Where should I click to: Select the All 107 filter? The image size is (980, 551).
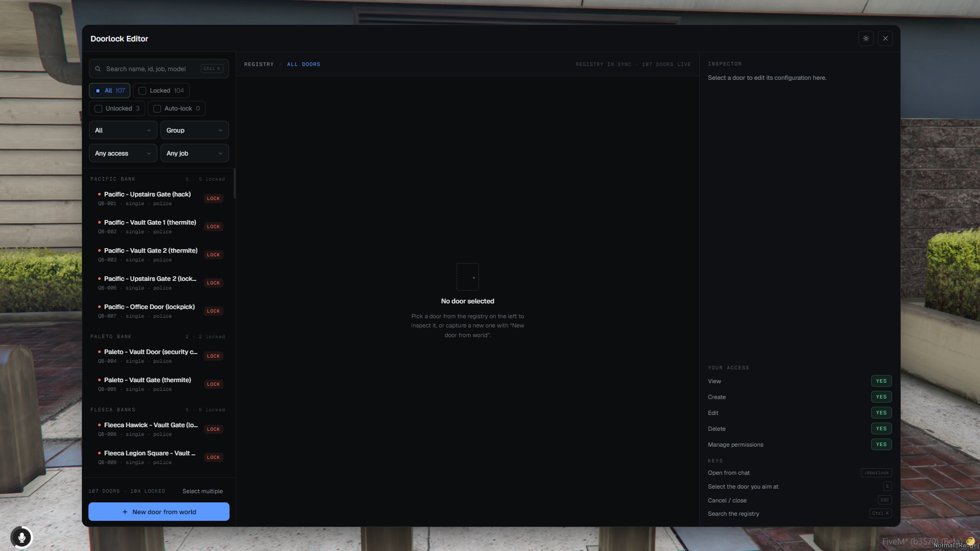pyautogui.click(x=109, y=91)
